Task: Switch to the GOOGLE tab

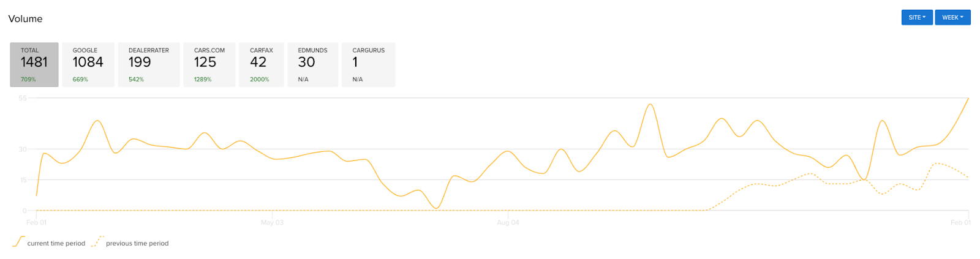Action: tap(88, 64)
